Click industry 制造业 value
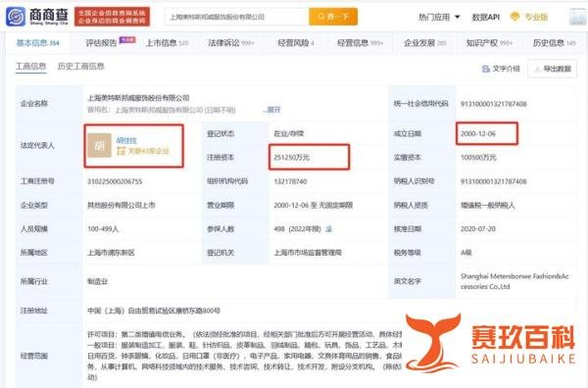 (97, 281)
